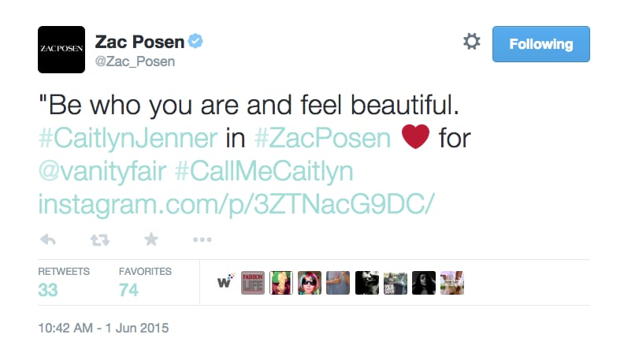This screenshot has height=364, width=624.
Task: Click the W logo user avatar
Action: coord(225,283)
